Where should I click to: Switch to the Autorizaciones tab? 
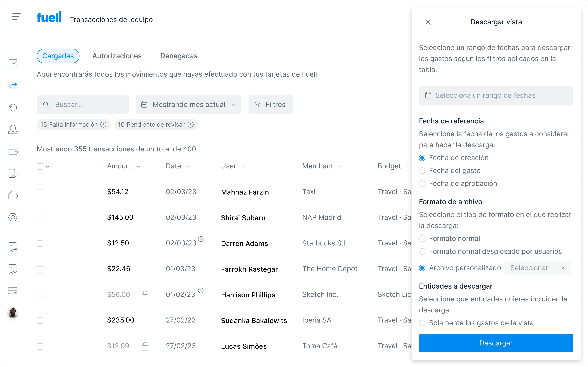tap(117, 56)
